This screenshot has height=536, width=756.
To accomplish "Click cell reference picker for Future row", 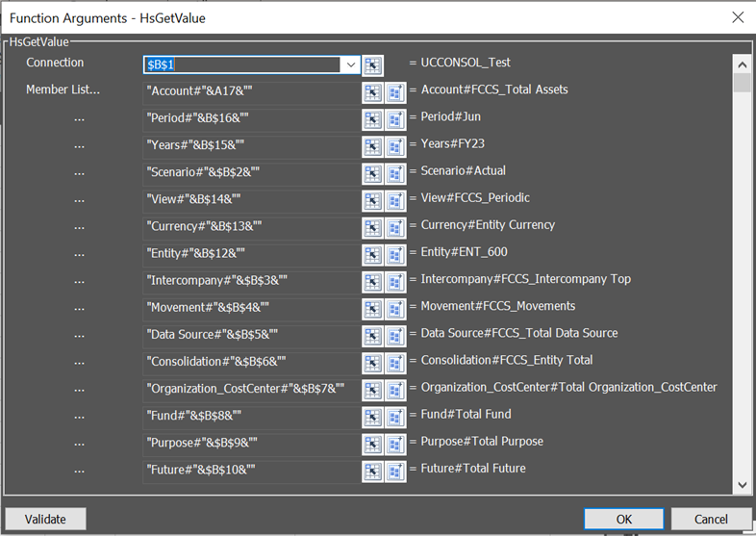I will (372, 471).
